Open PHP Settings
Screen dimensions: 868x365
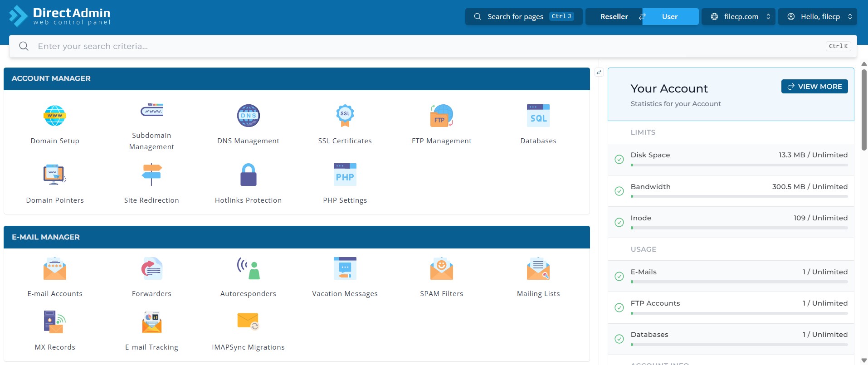click(345, 175)
